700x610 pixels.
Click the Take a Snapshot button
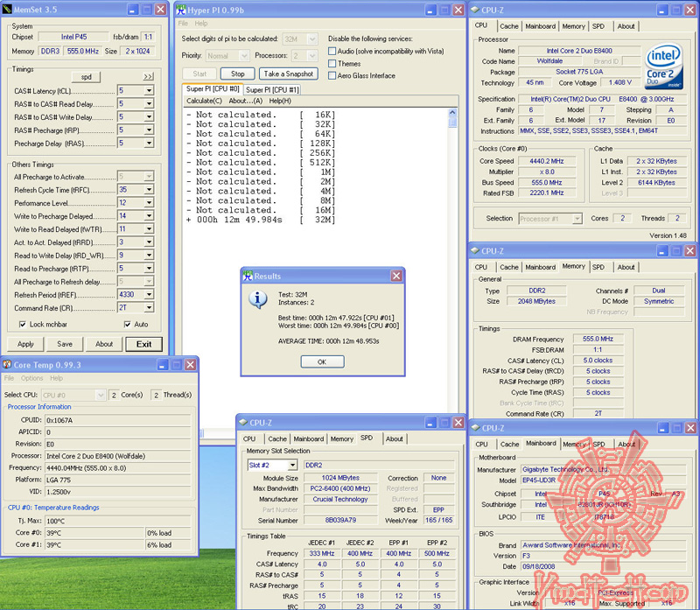coord(288,74)
